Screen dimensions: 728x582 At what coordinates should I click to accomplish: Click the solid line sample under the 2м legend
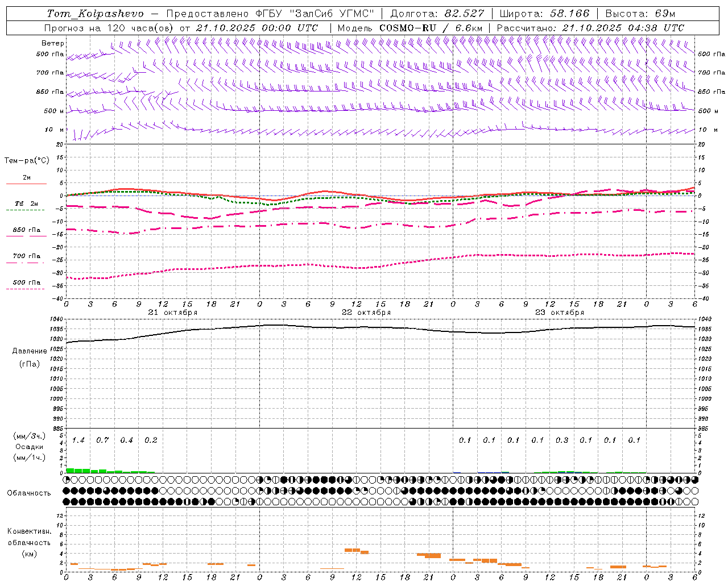coord(26,184)
